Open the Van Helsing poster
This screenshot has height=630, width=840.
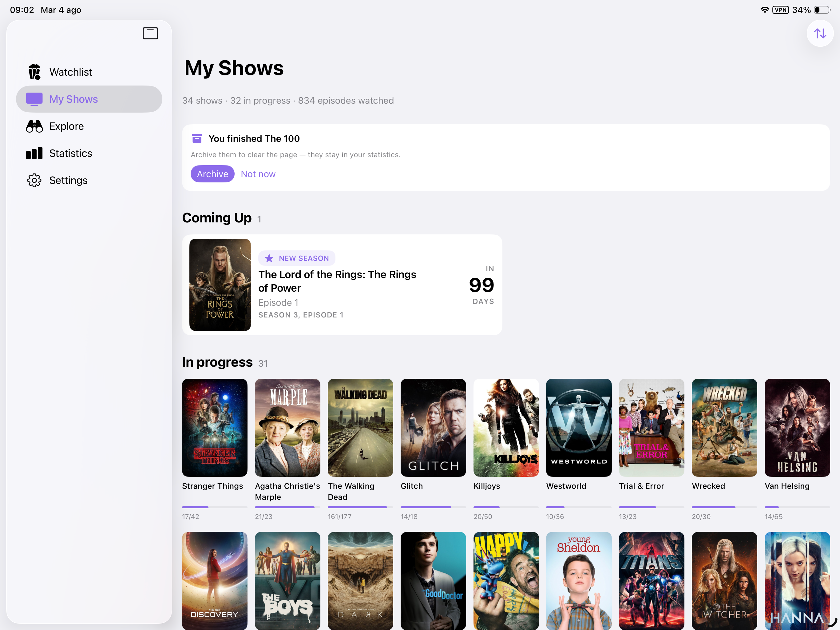coord(798,428)
